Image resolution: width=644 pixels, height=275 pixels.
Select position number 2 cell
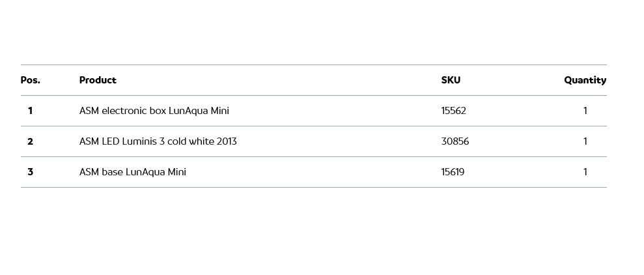[30, 141]
